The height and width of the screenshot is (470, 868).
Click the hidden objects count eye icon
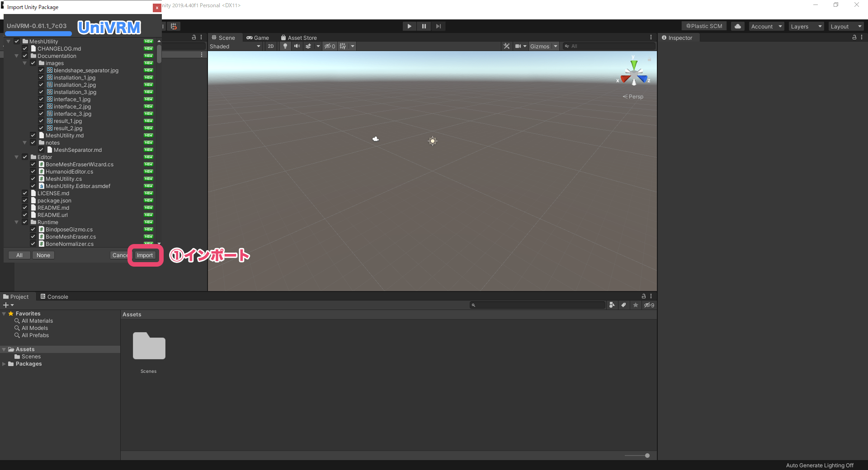click(x=330, y=46)
